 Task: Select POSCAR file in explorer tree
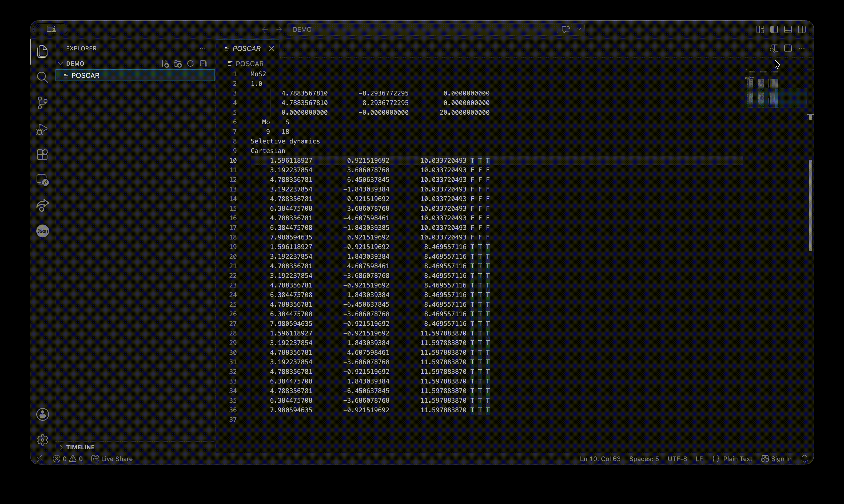pyautogui.click(x=135, y=75)
